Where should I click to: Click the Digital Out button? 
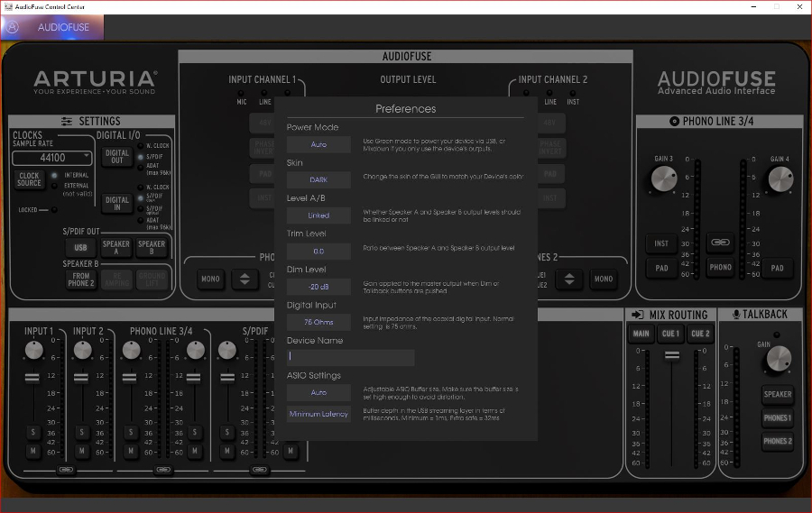point(117,156)
